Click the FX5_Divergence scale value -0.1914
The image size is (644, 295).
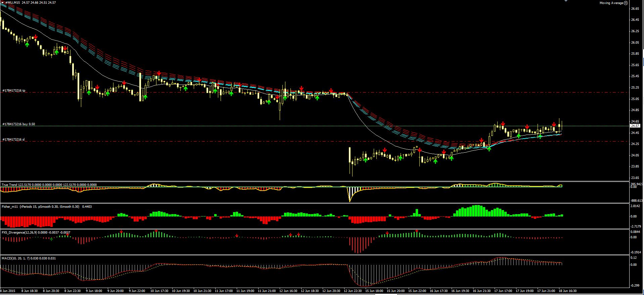coord(636,252)
